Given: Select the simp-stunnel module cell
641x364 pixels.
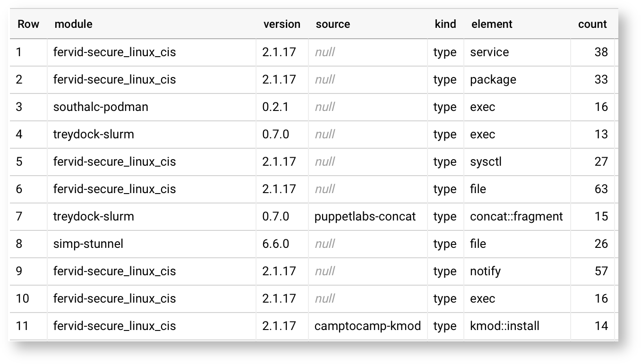Looking at the screenshot, I should (x=88, y=244).
